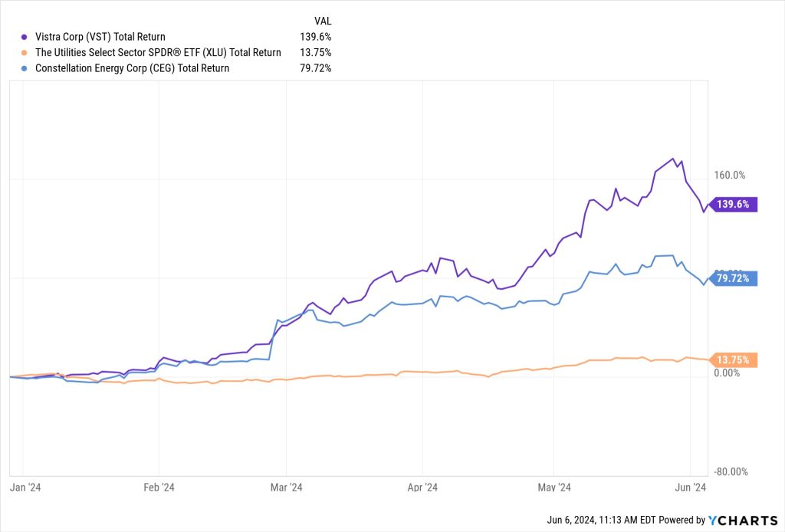Click the 160.0% y-axis label
Viewport: 785px width, 532px height.
[x=730, y=175]
